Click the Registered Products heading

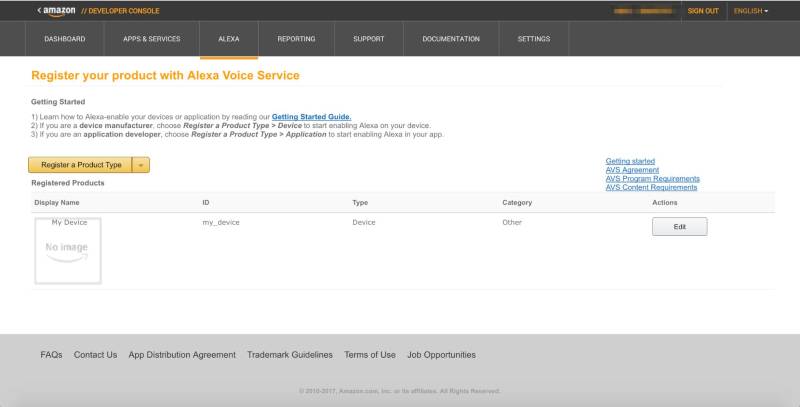(67, 183)
